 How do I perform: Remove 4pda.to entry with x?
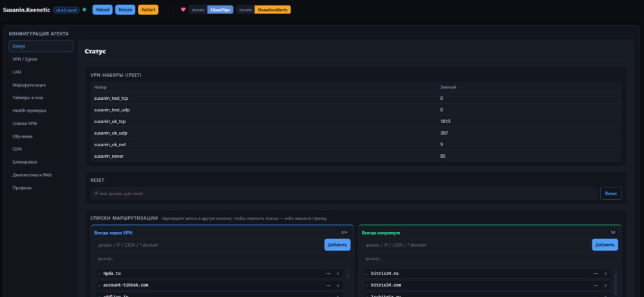337,274
